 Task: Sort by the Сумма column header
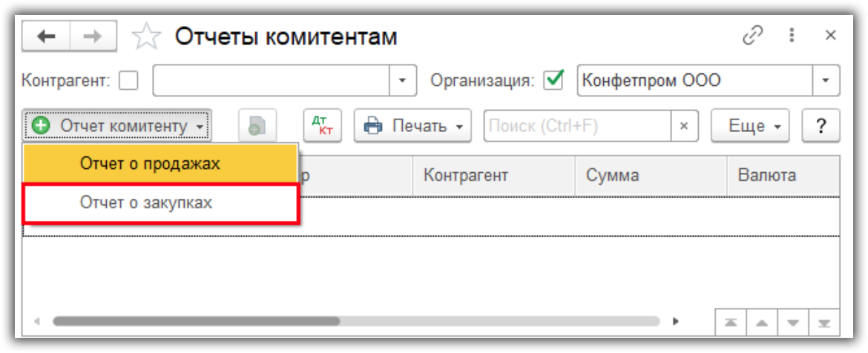click(x=651, y=176)
